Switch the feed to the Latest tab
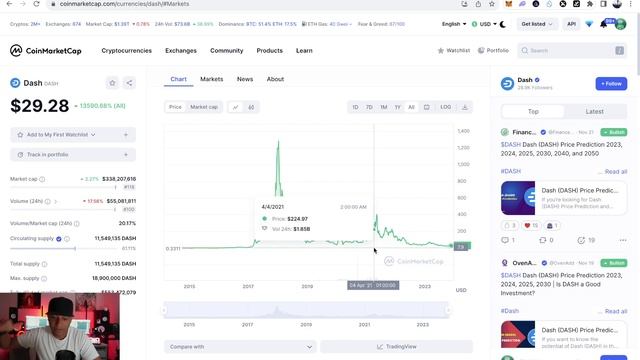 coord(594,111)
